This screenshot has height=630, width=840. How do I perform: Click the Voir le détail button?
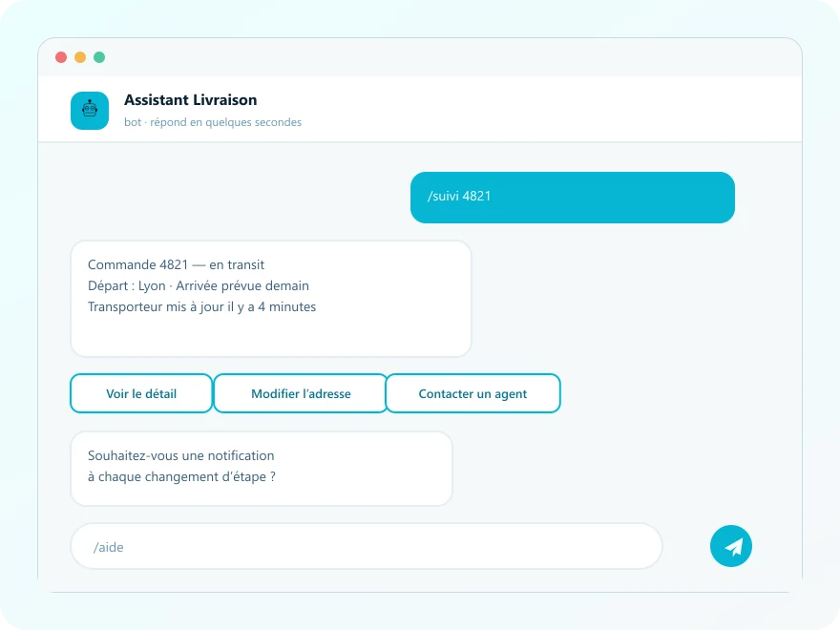pyautogui.click(x=141, y=393)
